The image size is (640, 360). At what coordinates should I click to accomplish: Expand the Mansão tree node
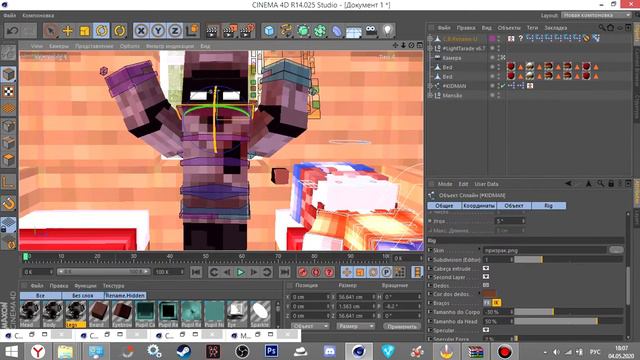coord(430,96)
